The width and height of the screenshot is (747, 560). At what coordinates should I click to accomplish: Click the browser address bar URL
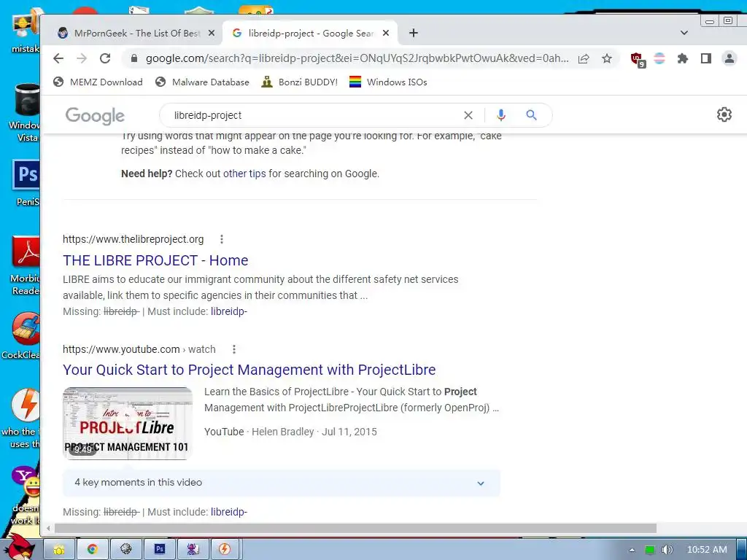click(x=357, y=58)
